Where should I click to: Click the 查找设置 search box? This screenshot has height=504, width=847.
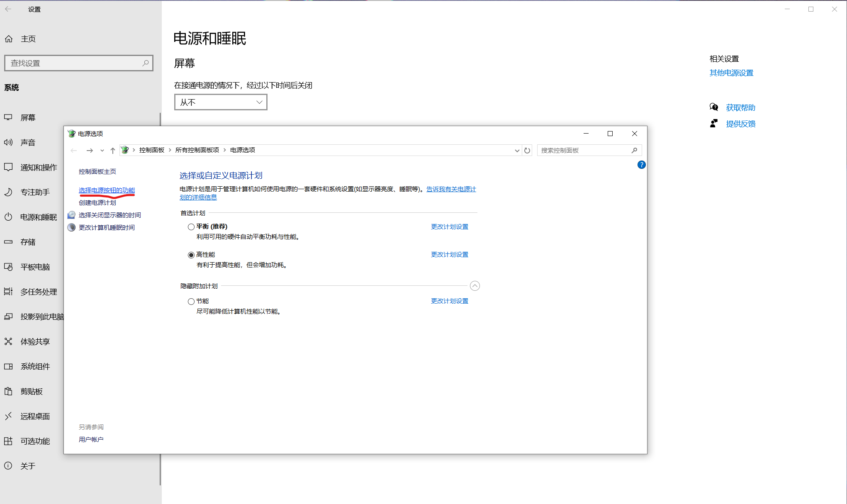(75, 63)
